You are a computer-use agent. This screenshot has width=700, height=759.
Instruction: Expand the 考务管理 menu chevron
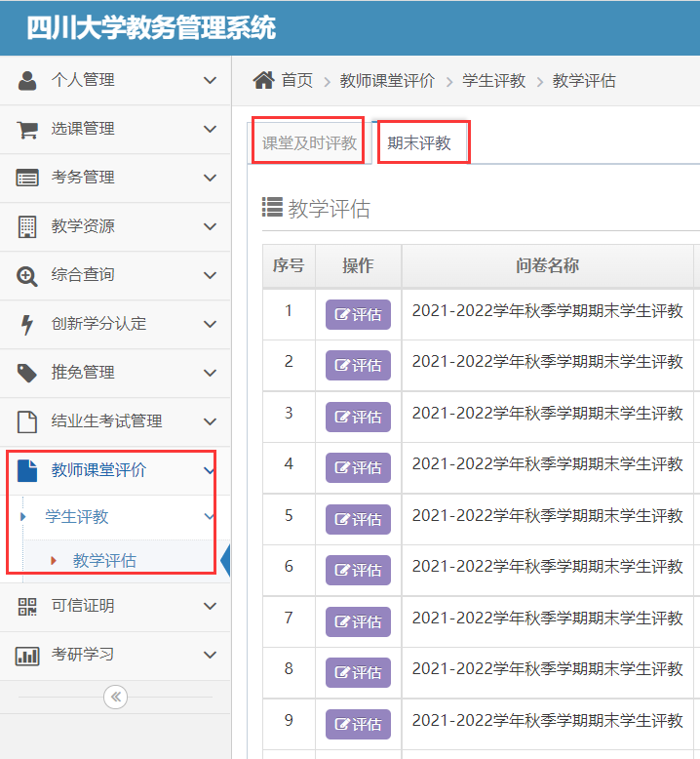210,178
